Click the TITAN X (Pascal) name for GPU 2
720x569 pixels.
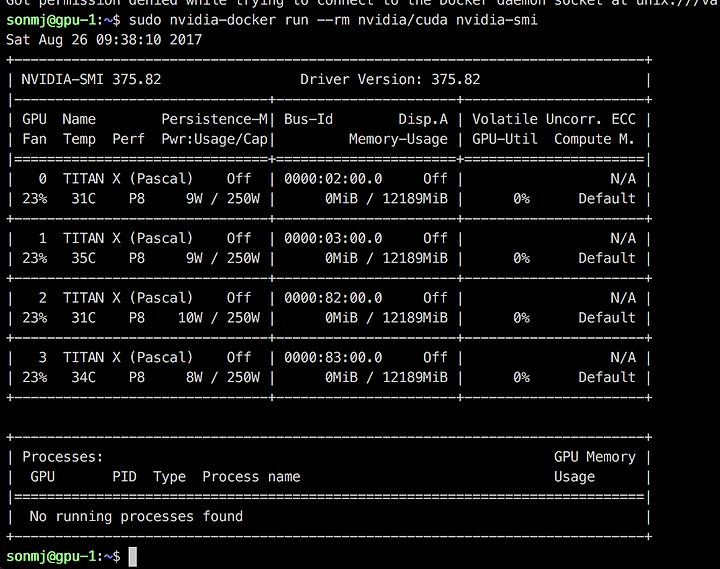coord(128,298)
